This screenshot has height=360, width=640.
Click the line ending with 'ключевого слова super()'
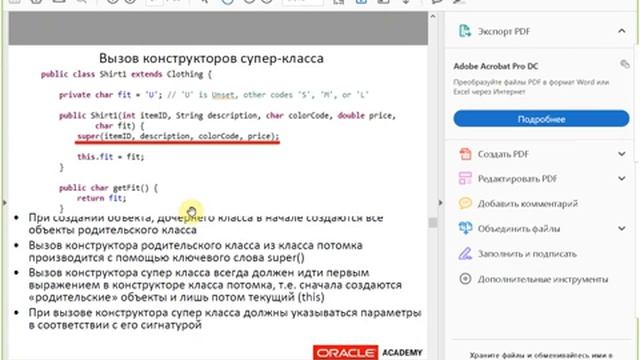click(167, 258)
